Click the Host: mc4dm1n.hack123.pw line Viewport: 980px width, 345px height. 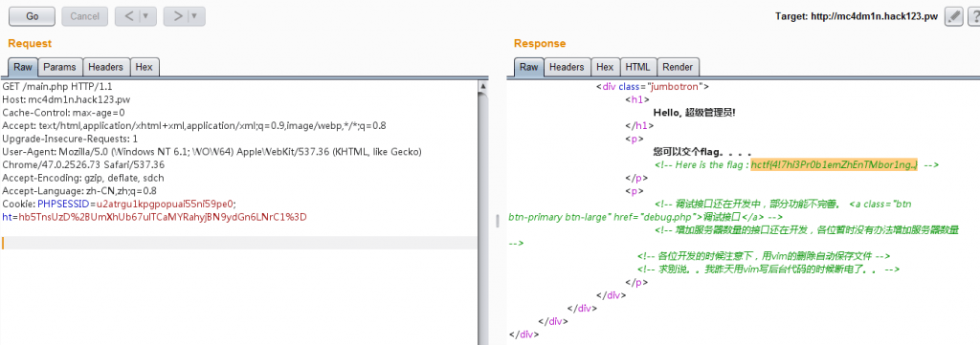(66, 99)
